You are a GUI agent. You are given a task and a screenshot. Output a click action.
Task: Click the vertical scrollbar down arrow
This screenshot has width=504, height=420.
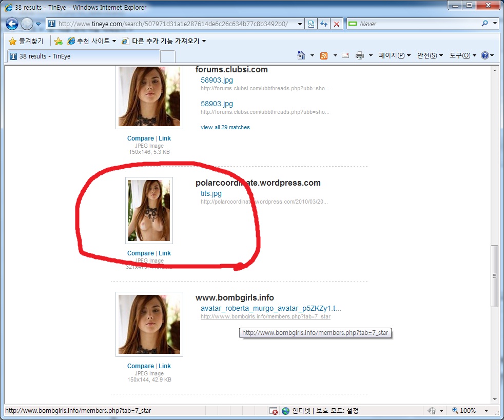click(x=495, y=399)
